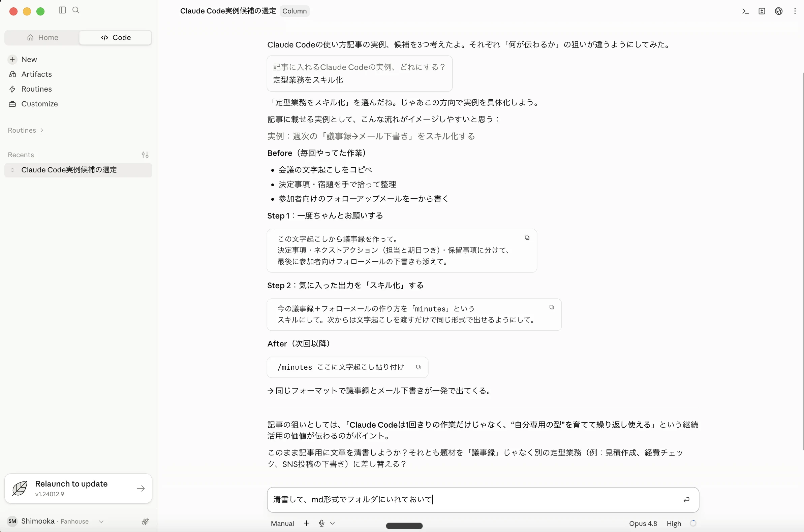Open the terminal icon in the header
The image size is (804, 532).
coord(745,11)
